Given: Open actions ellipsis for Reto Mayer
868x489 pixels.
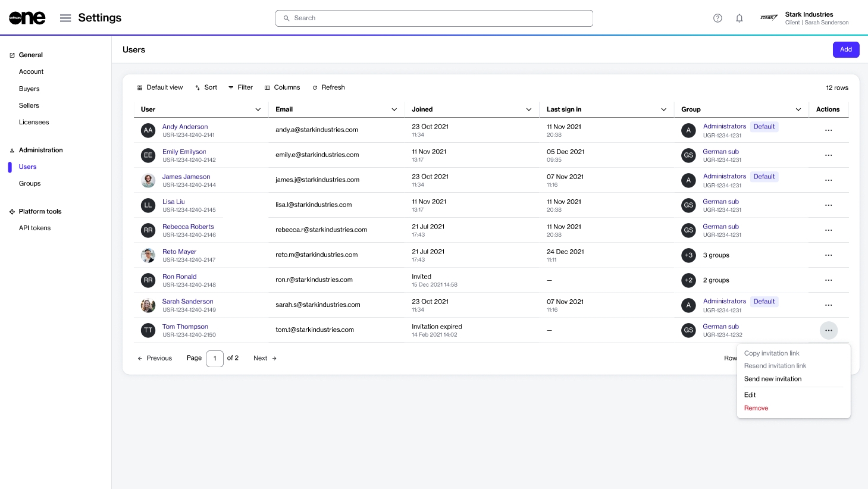Looking at the screenshot, I should 828,255.
